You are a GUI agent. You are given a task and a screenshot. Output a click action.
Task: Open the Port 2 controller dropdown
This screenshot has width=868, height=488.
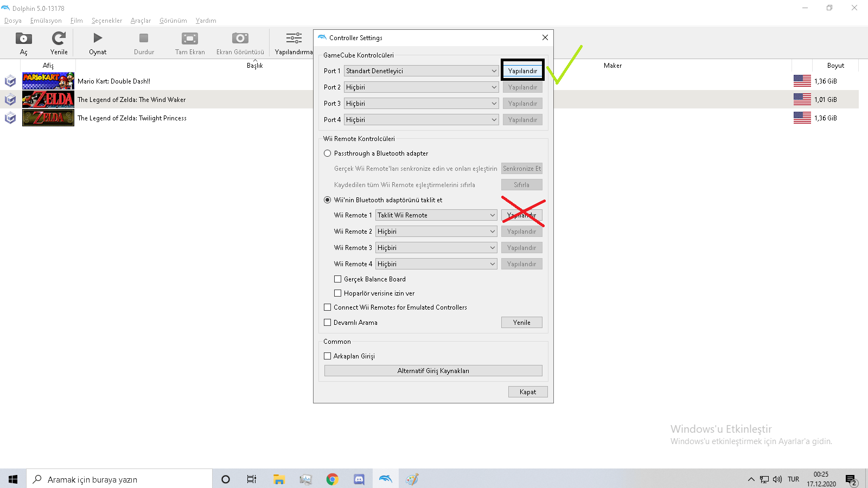click(422, 87)
